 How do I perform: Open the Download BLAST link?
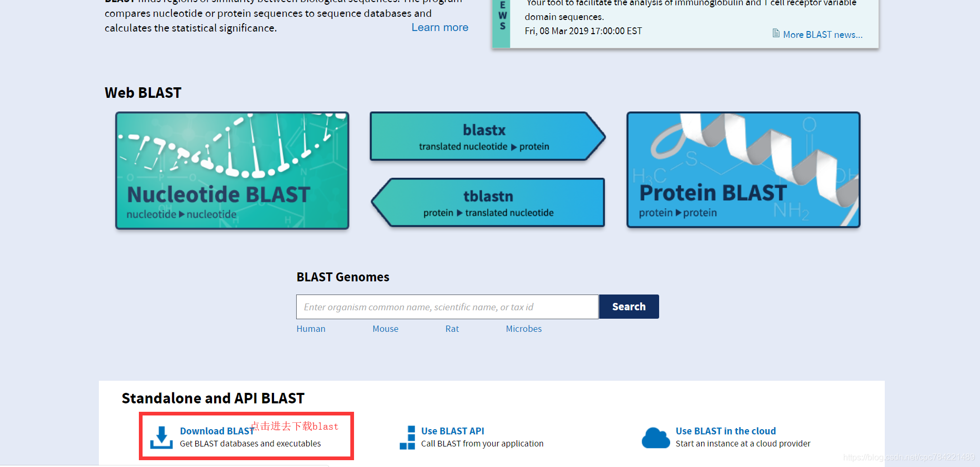click(217, 431)
